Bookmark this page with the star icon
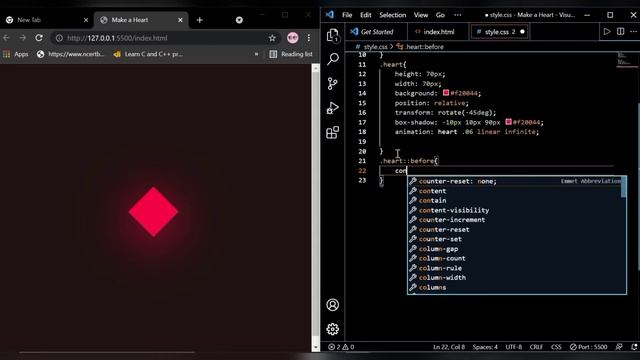The width and height of the screenshot is (640, 360). pos(272,38)
